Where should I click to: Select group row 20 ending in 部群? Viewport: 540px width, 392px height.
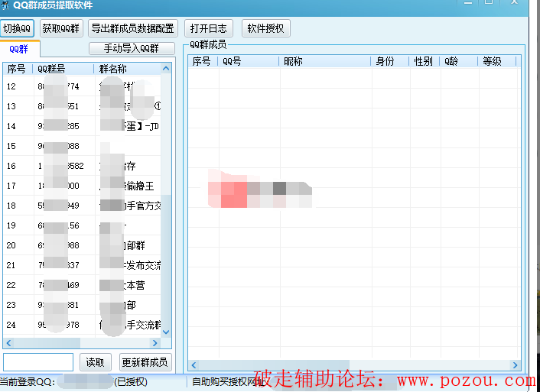(83, 245)
